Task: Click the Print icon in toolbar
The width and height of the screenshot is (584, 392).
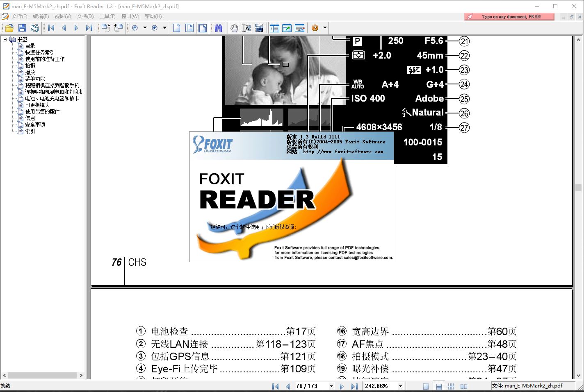Action: pos(35,28)
